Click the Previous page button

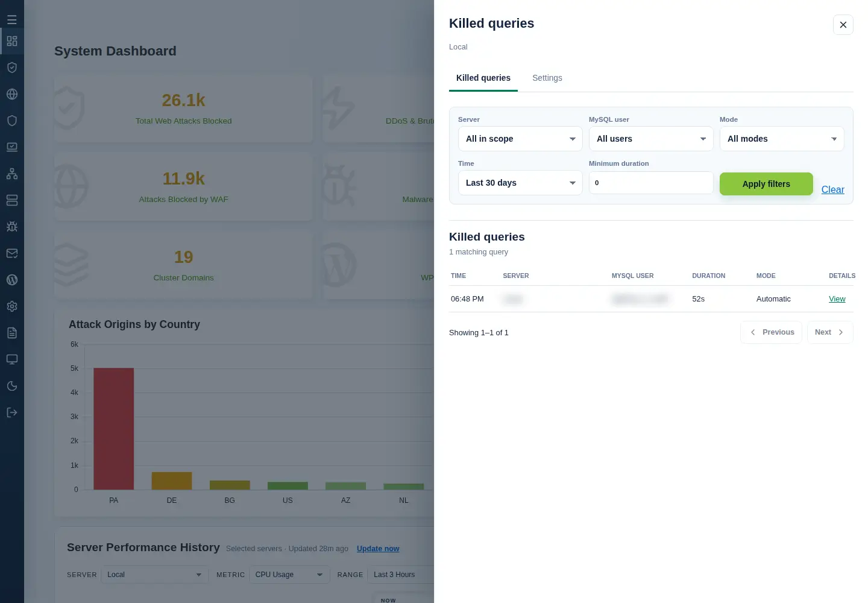771,332
